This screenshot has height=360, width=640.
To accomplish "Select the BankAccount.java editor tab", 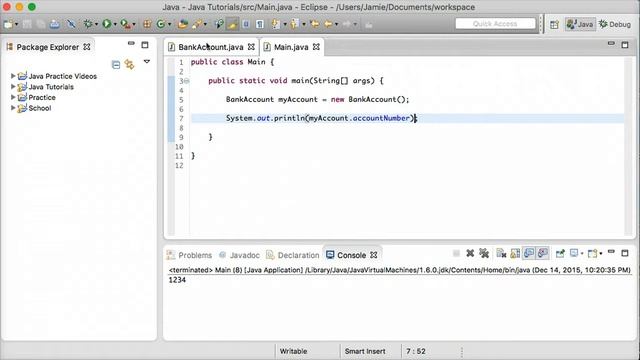I will click(x=211, y=47).
